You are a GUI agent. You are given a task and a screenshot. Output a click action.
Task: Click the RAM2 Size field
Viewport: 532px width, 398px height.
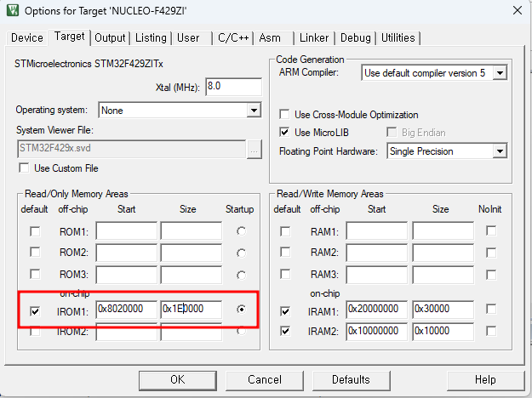[x=443, y=253]
